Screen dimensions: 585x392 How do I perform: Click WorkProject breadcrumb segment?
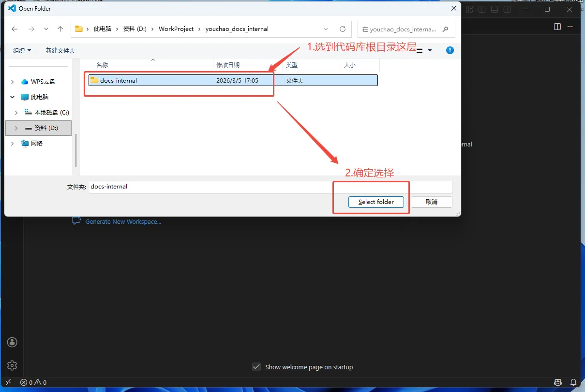point(176,29)
